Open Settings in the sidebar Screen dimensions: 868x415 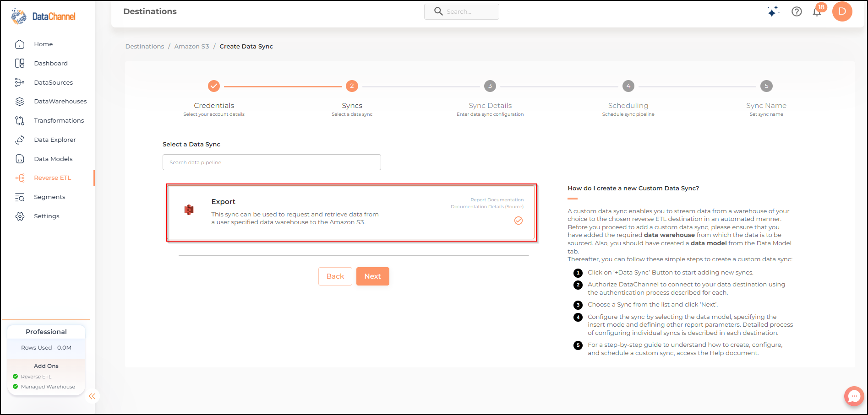47,216
